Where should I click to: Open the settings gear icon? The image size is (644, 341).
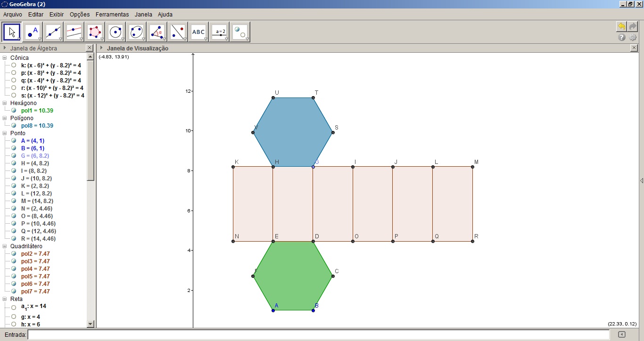633,37
